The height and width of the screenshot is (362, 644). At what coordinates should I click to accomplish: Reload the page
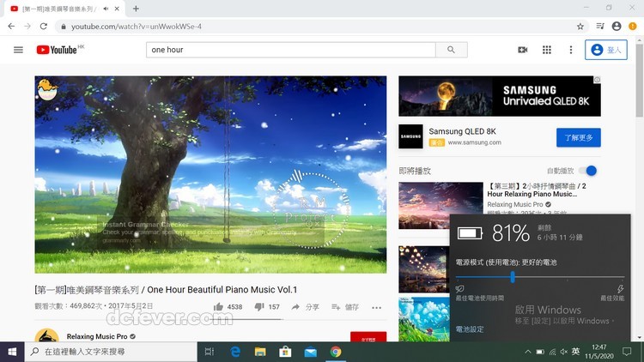44,27
